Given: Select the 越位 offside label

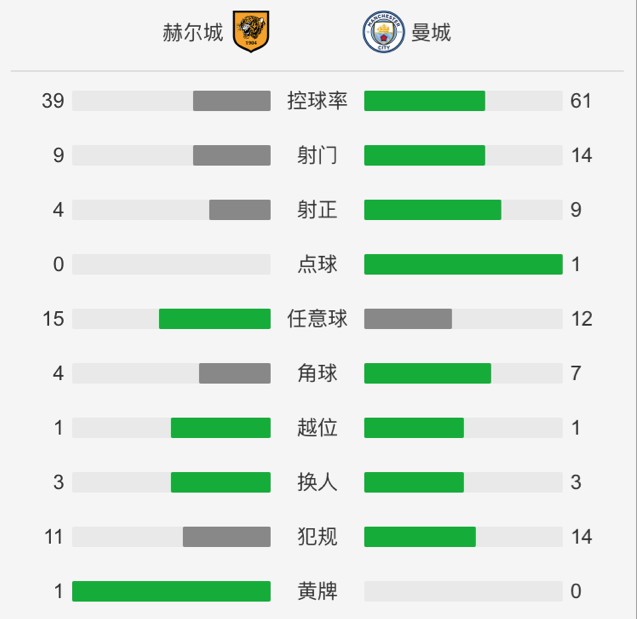Looking at the screenshot, I should (317, 427).
